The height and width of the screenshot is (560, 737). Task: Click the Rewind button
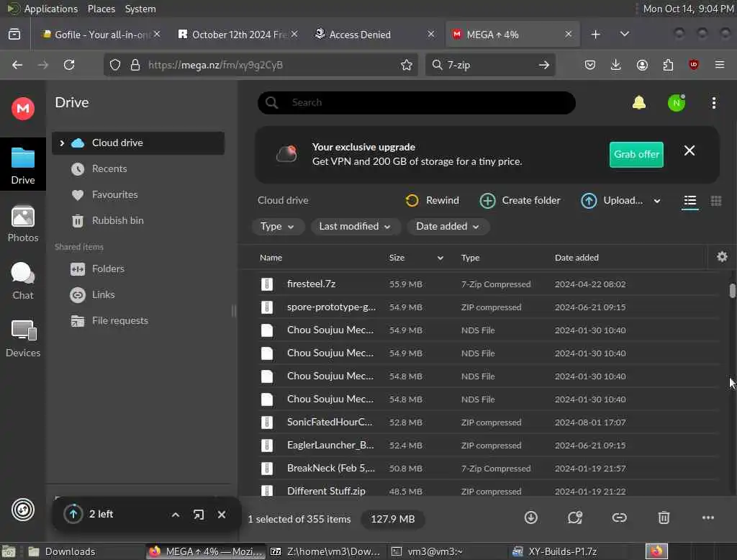432,201
